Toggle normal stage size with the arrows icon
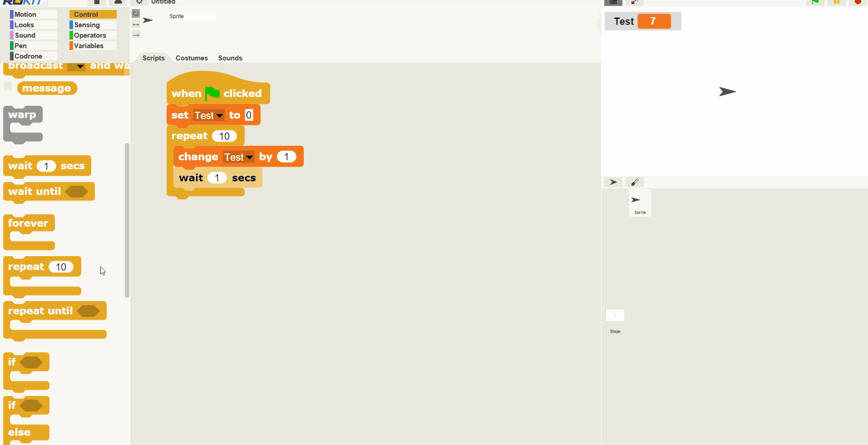The image size is (868, 445). [x=635, y=2]
